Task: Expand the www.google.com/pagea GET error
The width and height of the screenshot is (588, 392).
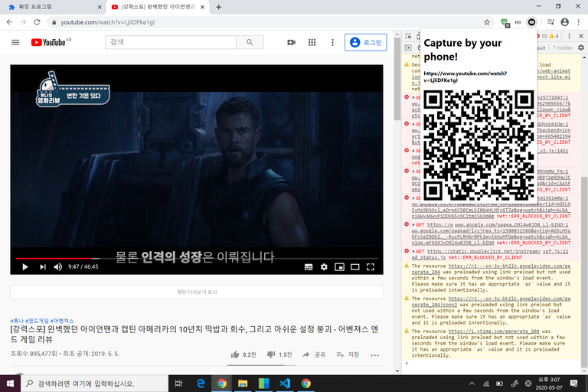Action: click(x=413, y=224)
